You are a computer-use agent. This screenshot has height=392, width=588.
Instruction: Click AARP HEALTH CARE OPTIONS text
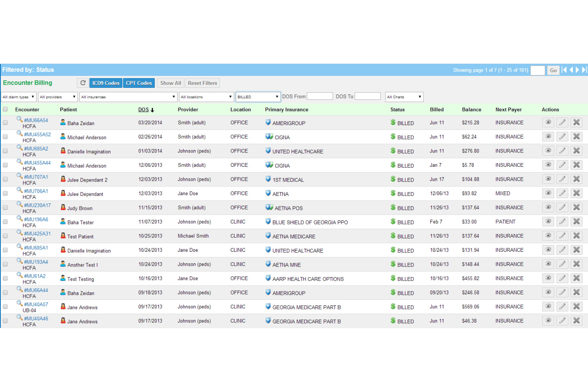[308, 279]
